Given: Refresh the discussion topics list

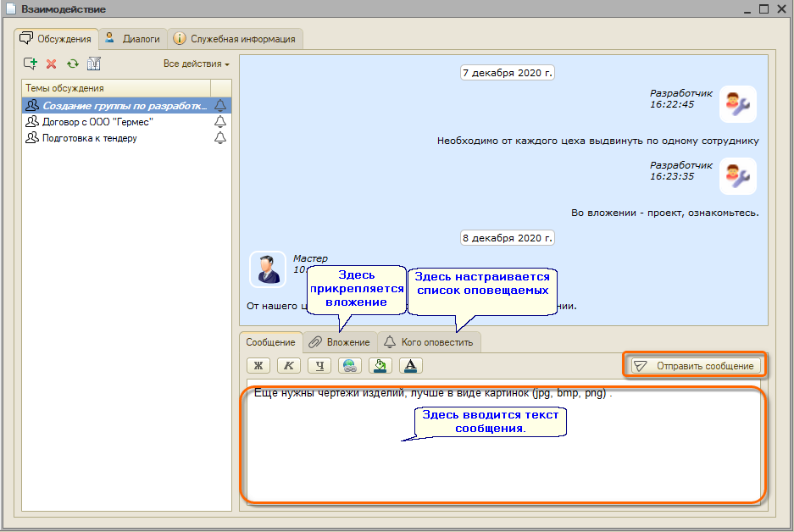Looking at the screenshot, I should (73, 64).
